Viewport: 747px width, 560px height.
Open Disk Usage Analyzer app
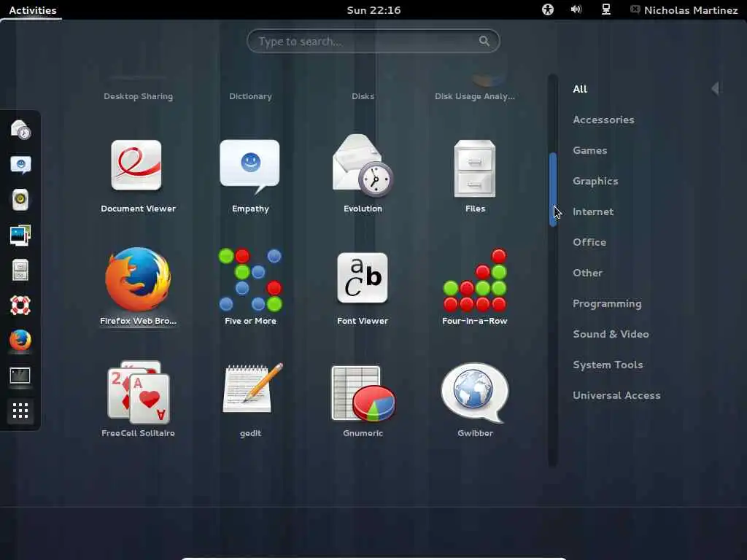(x=474, y=96)
